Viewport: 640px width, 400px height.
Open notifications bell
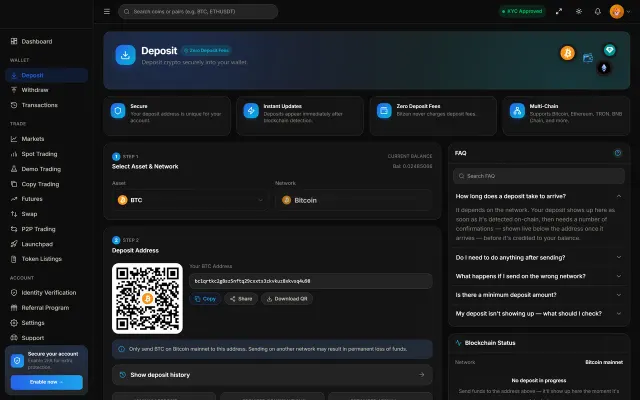tap(598, 11)
